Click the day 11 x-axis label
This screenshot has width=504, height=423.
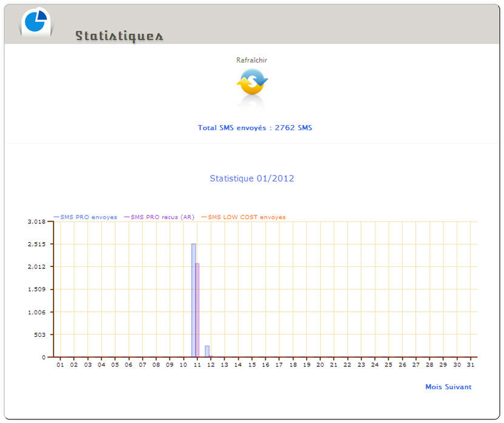pos(197,365)
